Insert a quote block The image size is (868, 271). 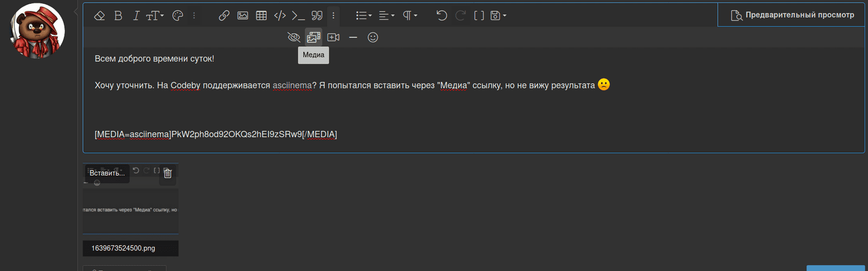coord(317,16)
